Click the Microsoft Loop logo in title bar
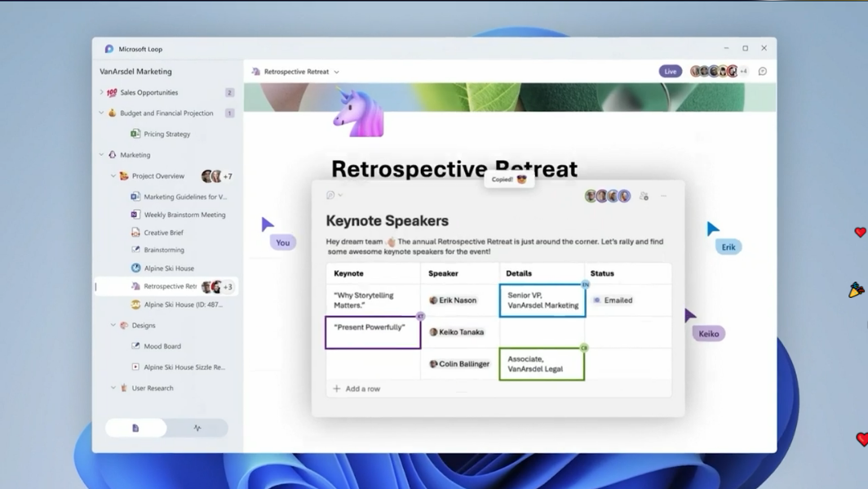 109,49
